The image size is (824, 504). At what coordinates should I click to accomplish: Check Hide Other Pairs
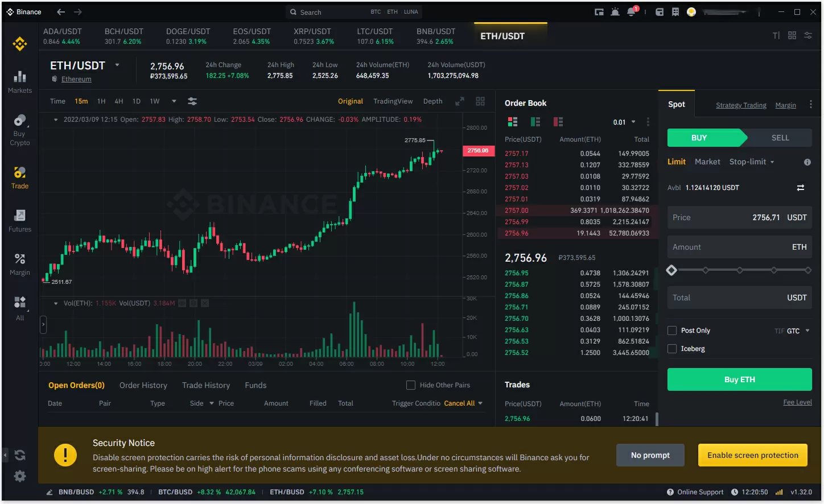411,385
